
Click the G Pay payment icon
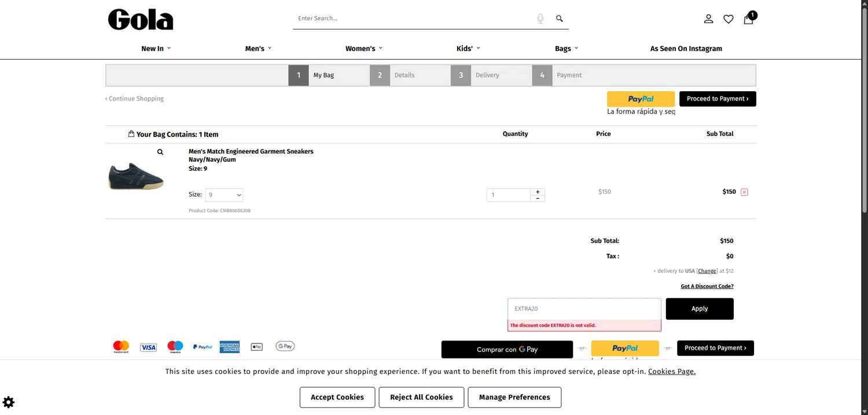285,346
